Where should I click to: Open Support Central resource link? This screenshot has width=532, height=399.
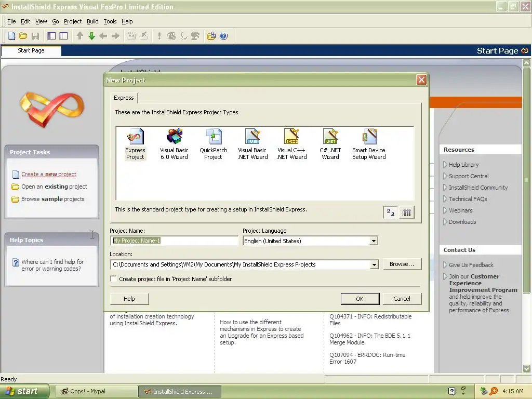click(x=469, y=176)
